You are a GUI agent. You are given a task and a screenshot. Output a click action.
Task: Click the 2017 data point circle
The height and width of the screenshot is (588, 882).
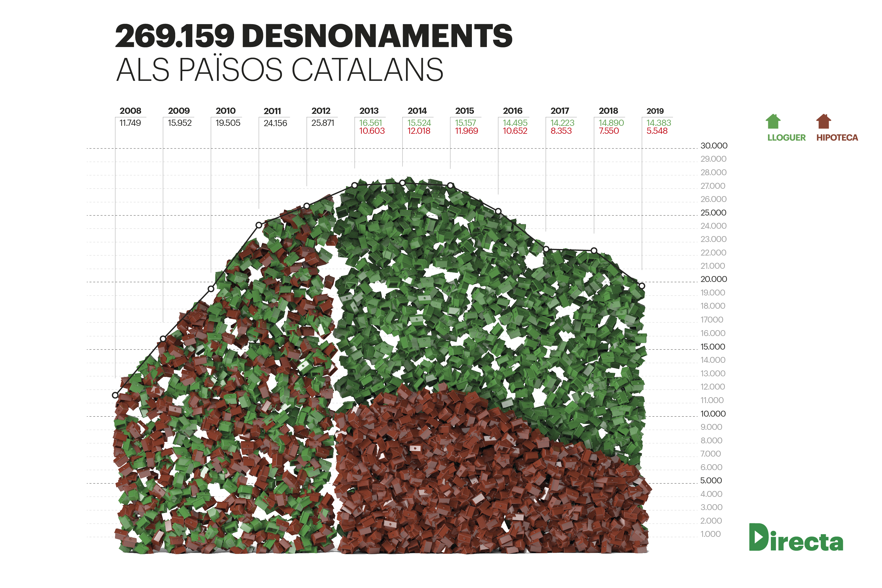coord(546,249)
